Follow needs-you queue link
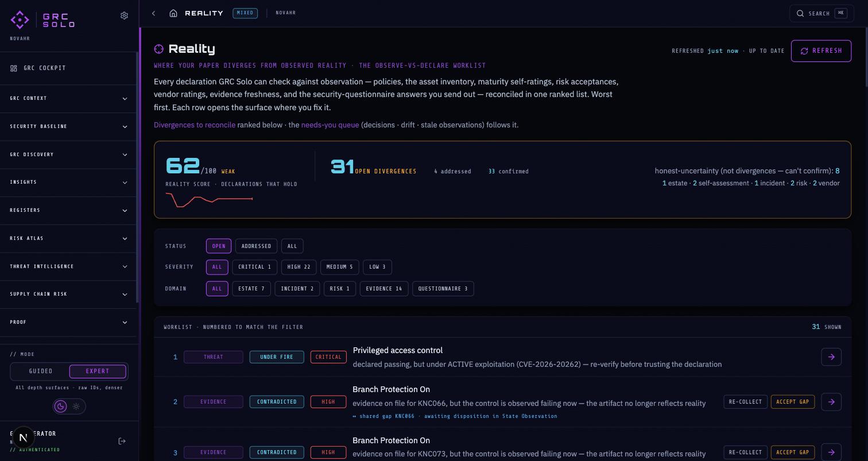This screenshot has width=868, height=461. point(330,125)
